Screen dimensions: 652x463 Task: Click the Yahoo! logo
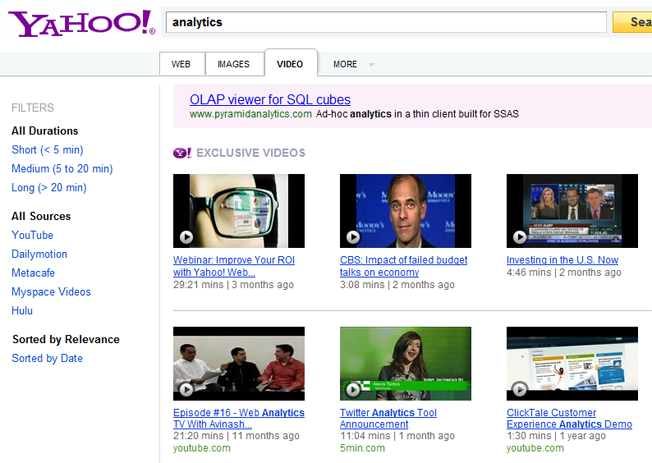point(82,23)
